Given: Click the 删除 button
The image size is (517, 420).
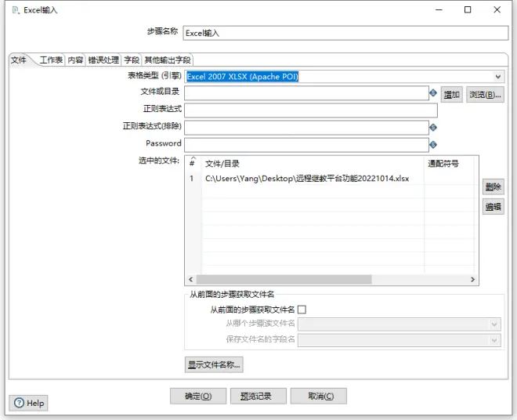Looking at the screenshot, I should pos(493,187).
